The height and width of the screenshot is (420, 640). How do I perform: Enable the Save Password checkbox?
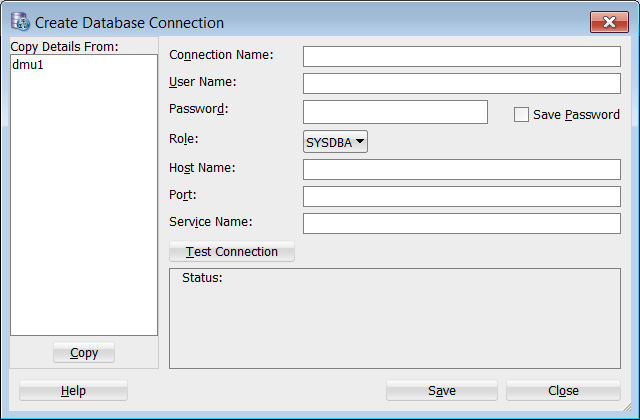pos(521,115)
